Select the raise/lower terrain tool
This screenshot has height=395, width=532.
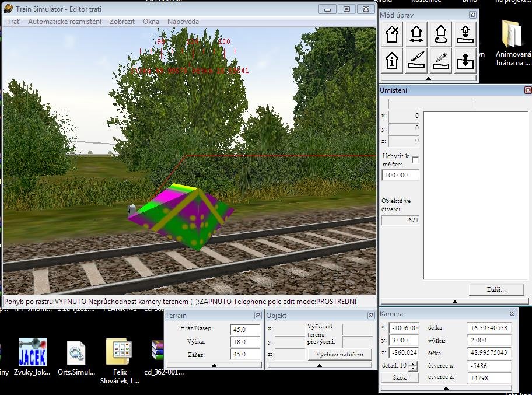pyautogui.click(x=465, y=61)
